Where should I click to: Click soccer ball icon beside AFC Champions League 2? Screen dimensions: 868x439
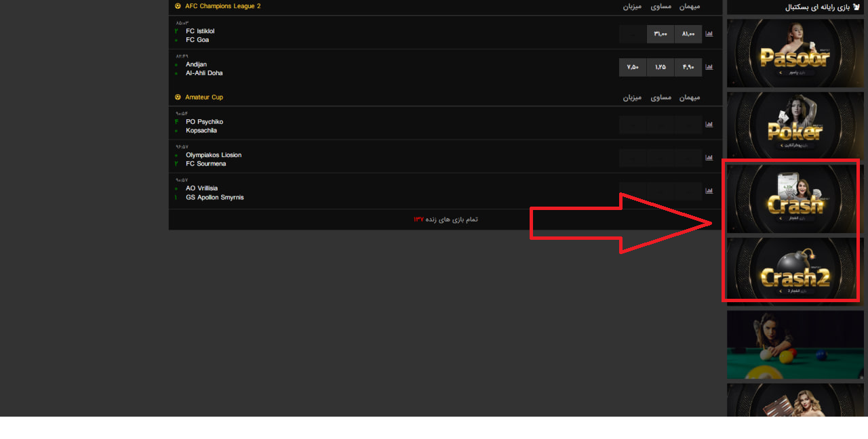tap(178, 6)
